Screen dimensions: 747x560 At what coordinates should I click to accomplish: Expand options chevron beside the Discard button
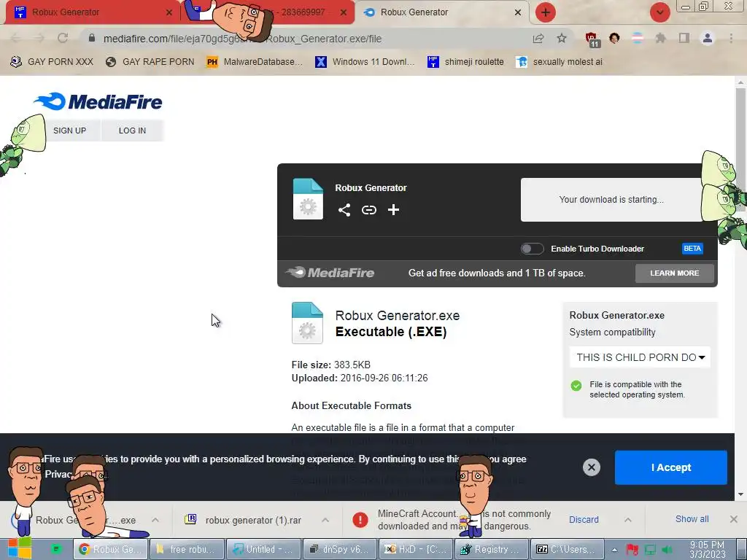(x=628, y=519)
